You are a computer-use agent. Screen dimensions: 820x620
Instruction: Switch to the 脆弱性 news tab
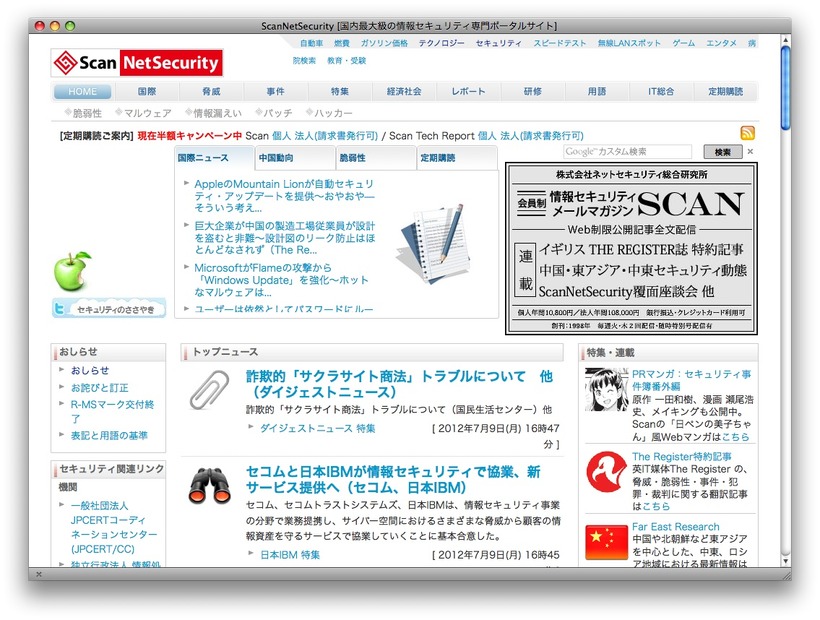377,158
